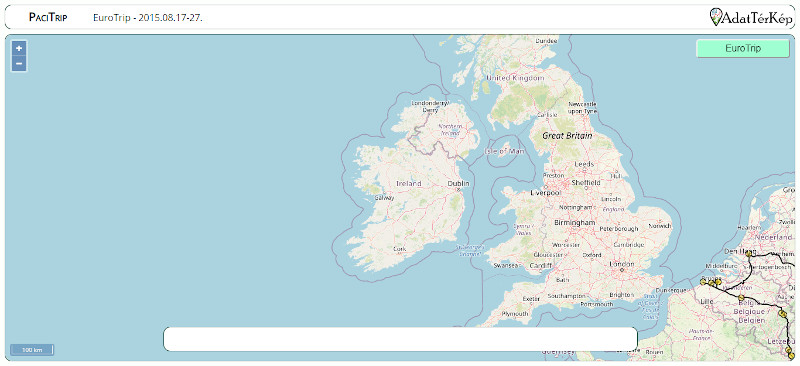Click the 100 km scale bar

[x=32, y=350]
